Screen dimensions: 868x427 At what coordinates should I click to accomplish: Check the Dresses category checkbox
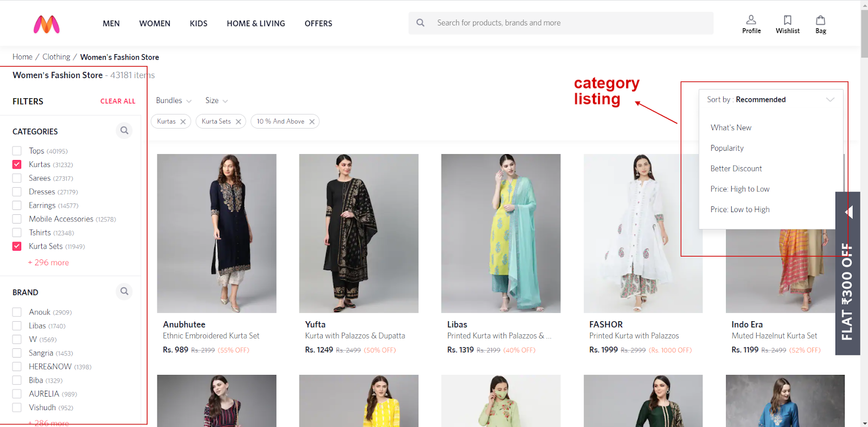click(x=17, y=192)
